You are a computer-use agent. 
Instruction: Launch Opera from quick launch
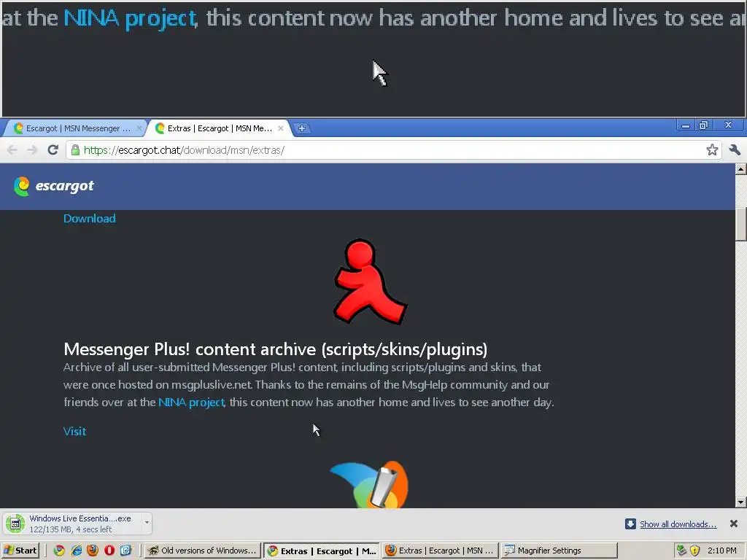click(x=109, y=551)
